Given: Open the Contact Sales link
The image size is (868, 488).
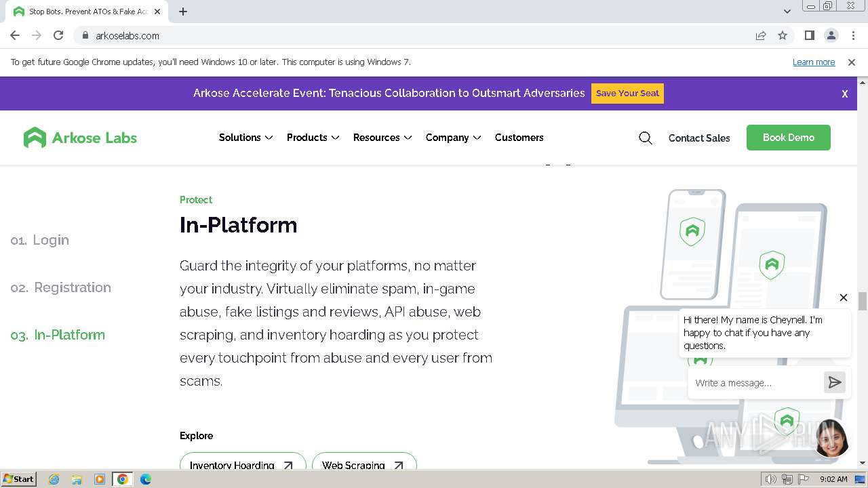Looking at the screenshot, I should click(699, 138).
